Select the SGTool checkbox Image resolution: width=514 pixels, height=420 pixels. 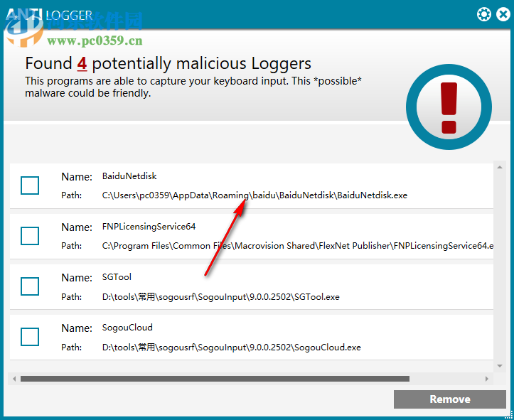coord(30,286)
